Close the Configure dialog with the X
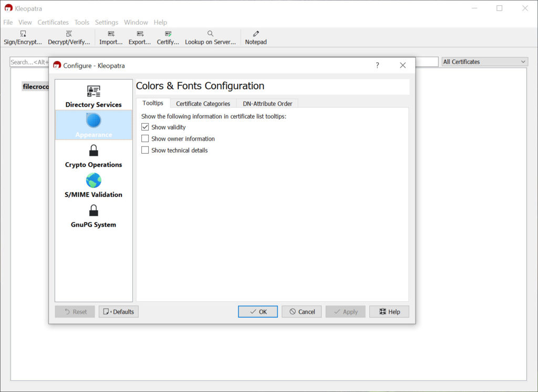 [403, 66]
